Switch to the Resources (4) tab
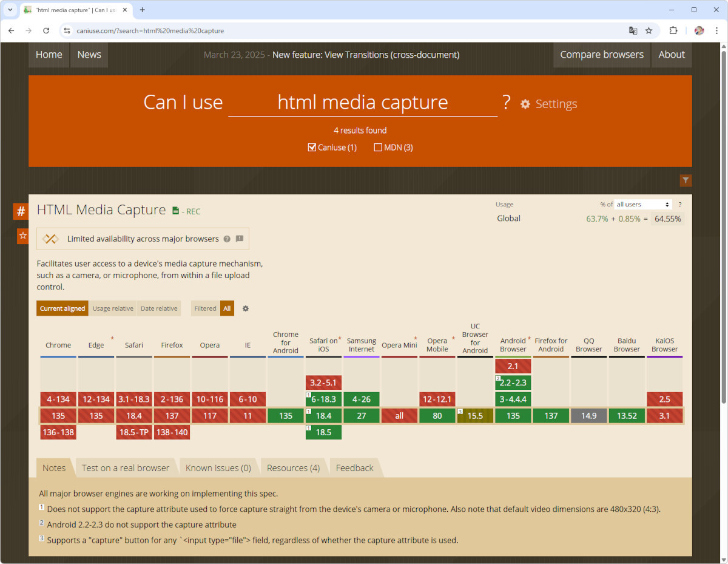This screenshot has height=564, width=728. (294, 468)
